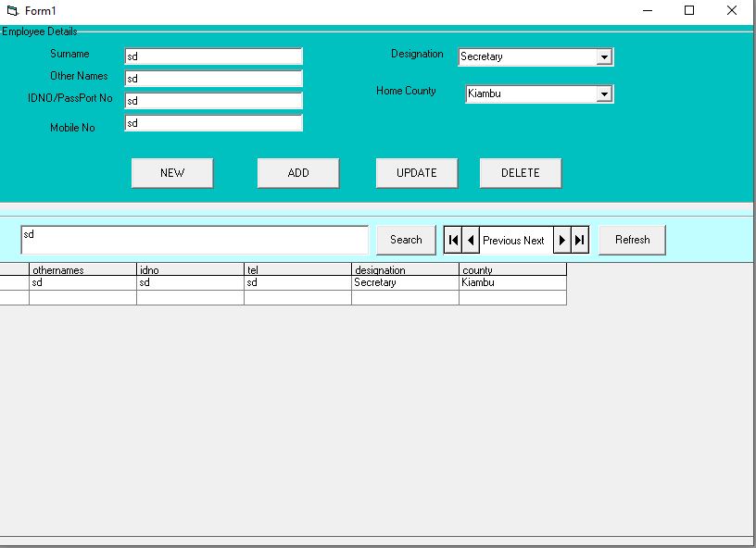
Task: Click UPDATE to modify the record
Action: pyautogui.click(x=416, y=172)
